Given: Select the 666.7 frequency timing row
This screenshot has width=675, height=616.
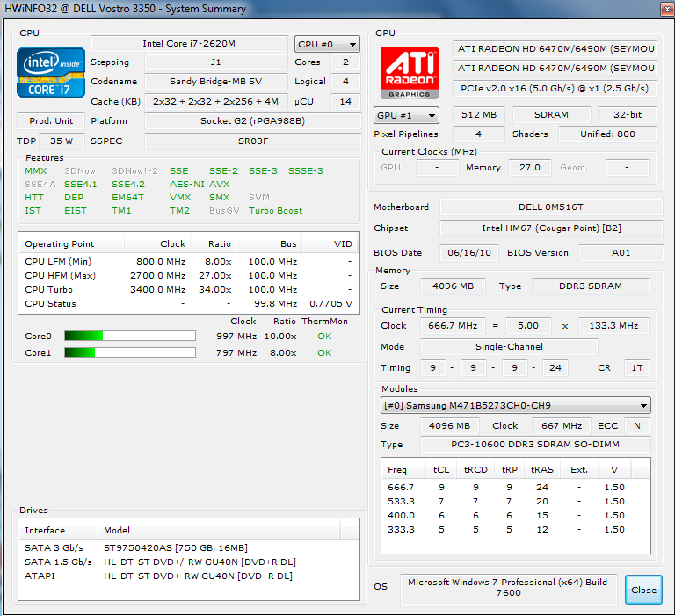Looking at the screenshot, I should (x=516, y=488).
